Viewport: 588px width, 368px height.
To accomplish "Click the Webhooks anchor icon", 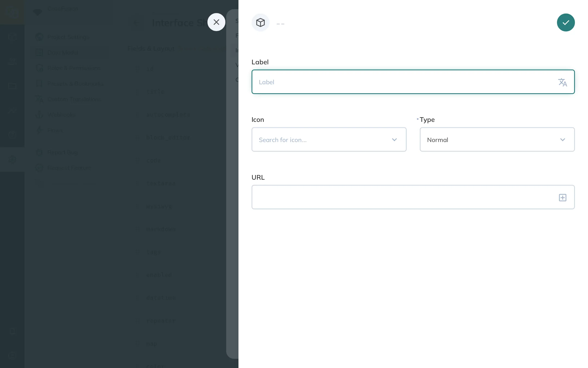I will 39,114.
